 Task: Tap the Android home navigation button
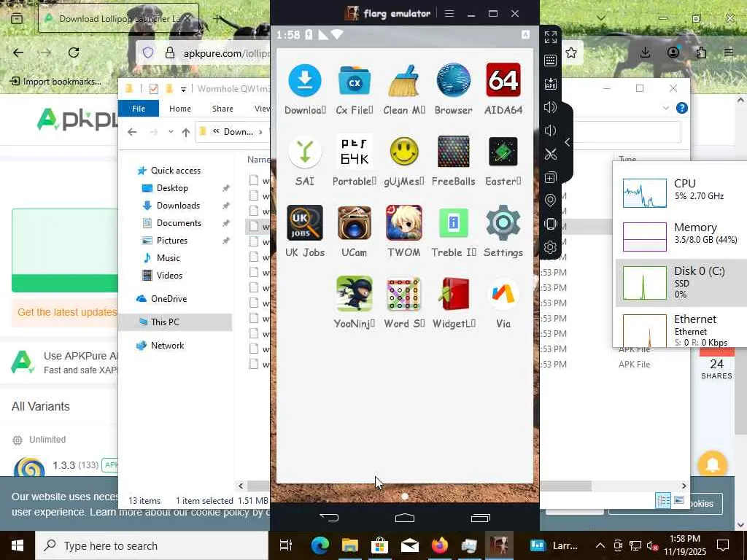(404, 518)
